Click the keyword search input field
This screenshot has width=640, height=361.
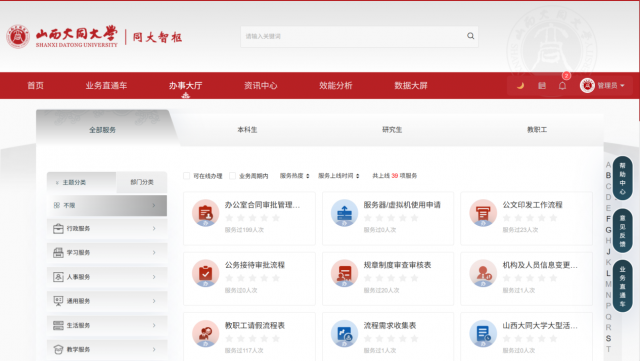(353, 36)
